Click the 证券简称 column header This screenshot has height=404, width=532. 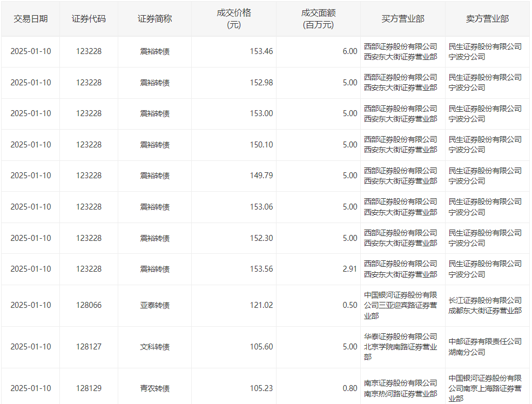coord(154,19)
